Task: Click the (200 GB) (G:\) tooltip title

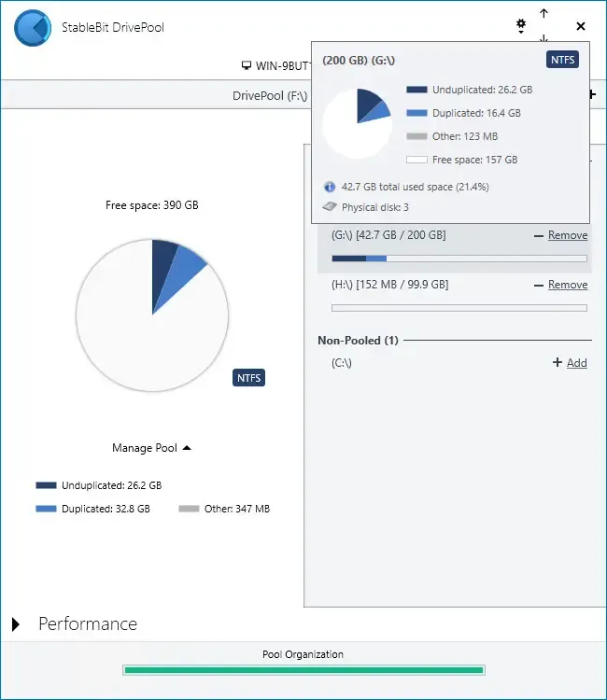Action: tap(359, 61)
